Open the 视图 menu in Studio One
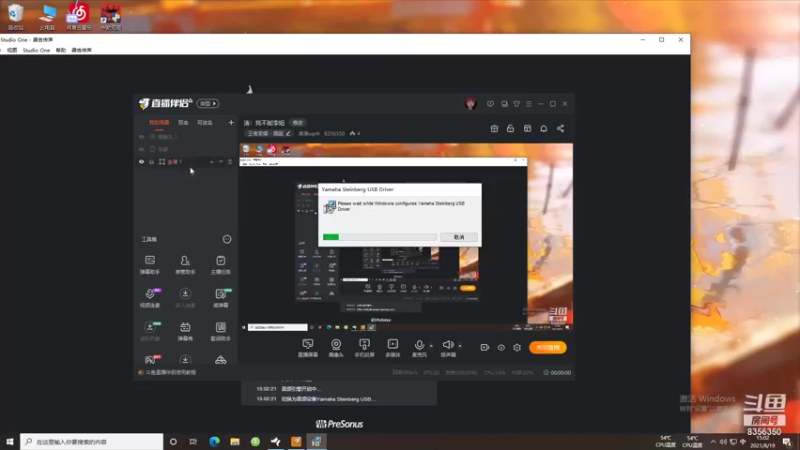Viewport: 800px width, 450px height. point(12,50)
